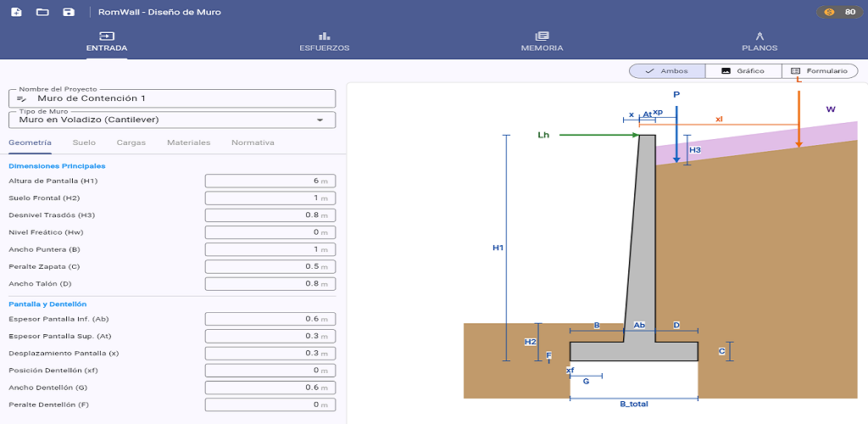Open the ESFUERZOS bar chart tab
Screen dimensions: 868x424
point(325,42)
